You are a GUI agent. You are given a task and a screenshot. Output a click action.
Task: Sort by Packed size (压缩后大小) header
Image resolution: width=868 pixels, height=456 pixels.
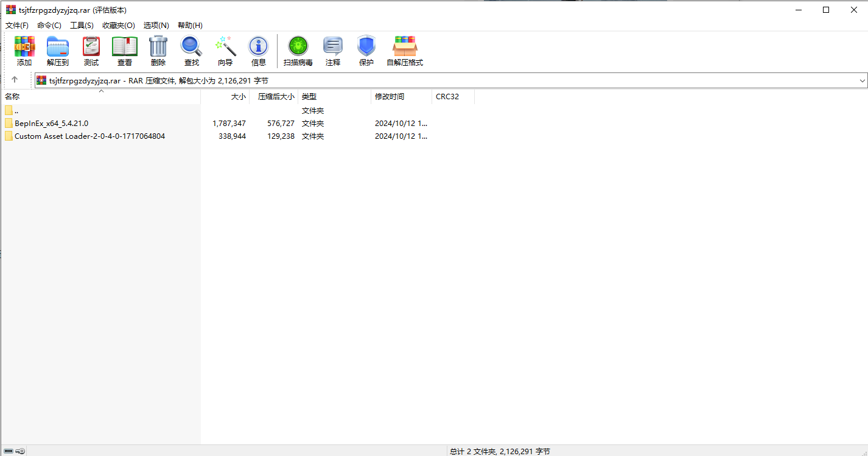click(x=274, y=96)
